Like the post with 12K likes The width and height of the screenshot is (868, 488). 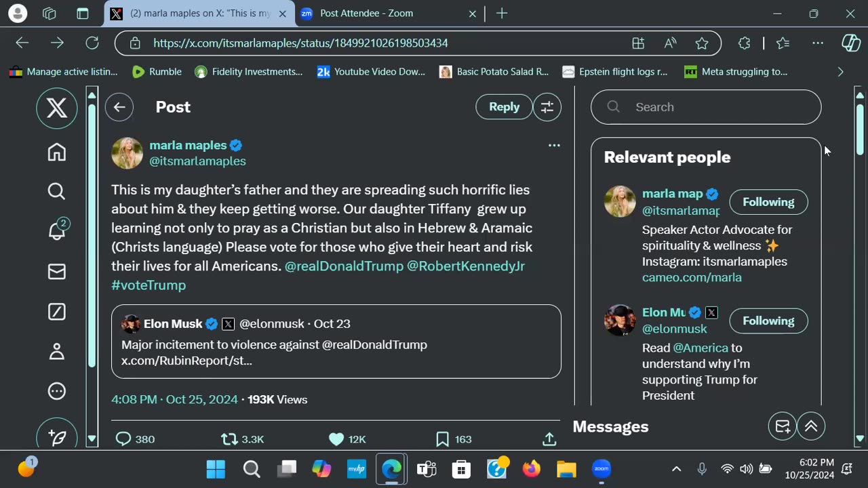pos(347,439)
